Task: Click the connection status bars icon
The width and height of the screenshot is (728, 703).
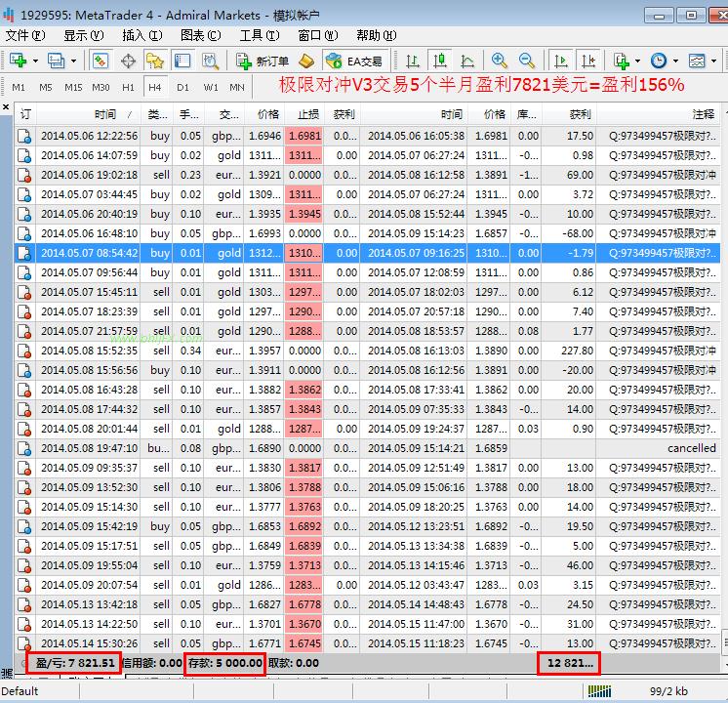Action: pos(599,691)
